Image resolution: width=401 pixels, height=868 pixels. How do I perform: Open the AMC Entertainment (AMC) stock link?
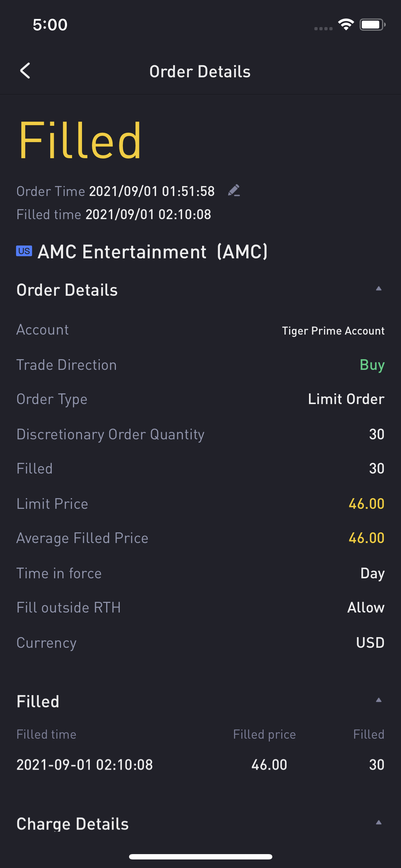click(153, 252)
